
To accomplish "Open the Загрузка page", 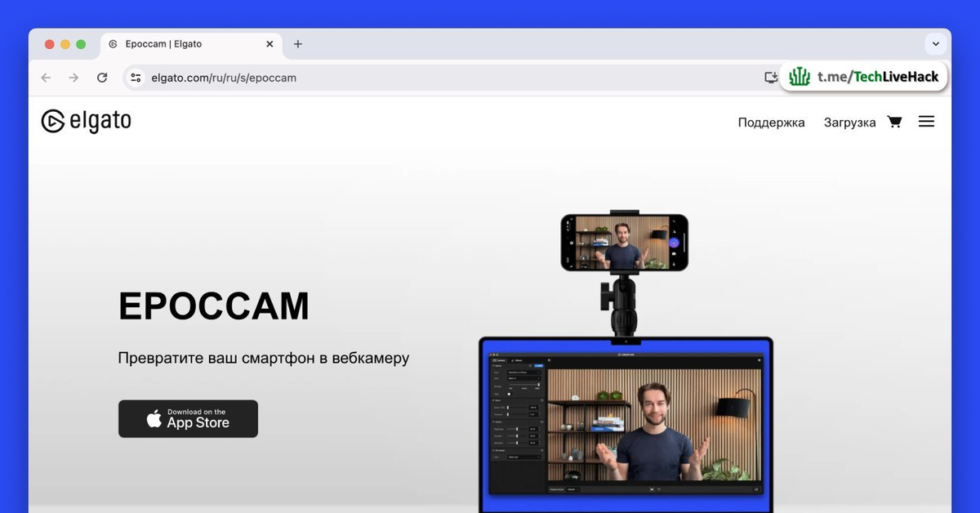I will (x=849, y=123).
